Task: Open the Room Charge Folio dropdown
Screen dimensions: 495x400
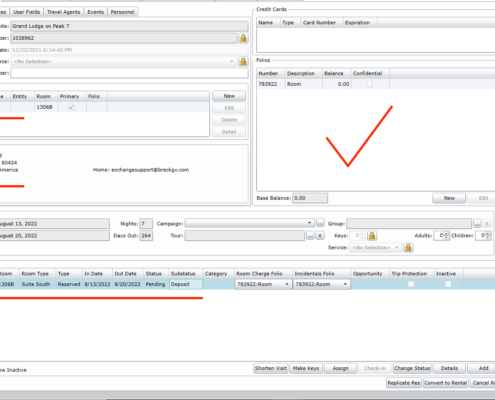Action: [x=287, y=284]
